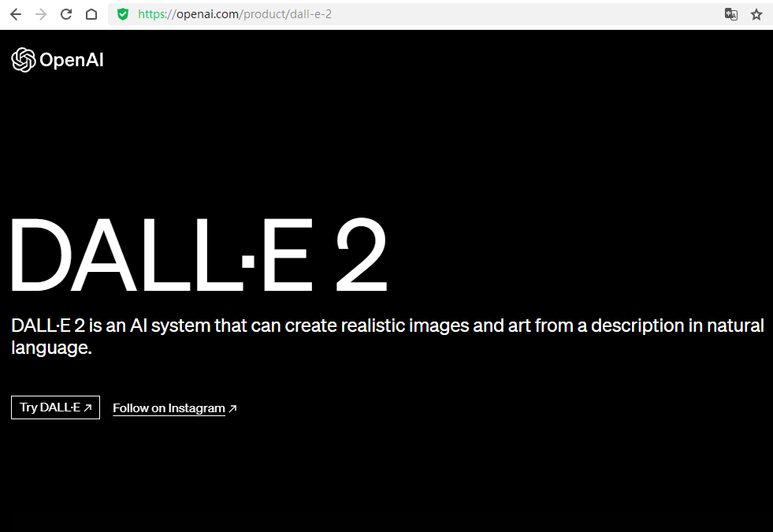The width and height of the screenshot is (773, 532).
Task: Go back to the previous page
Action: pyautogui.click(x=16, y=14)
